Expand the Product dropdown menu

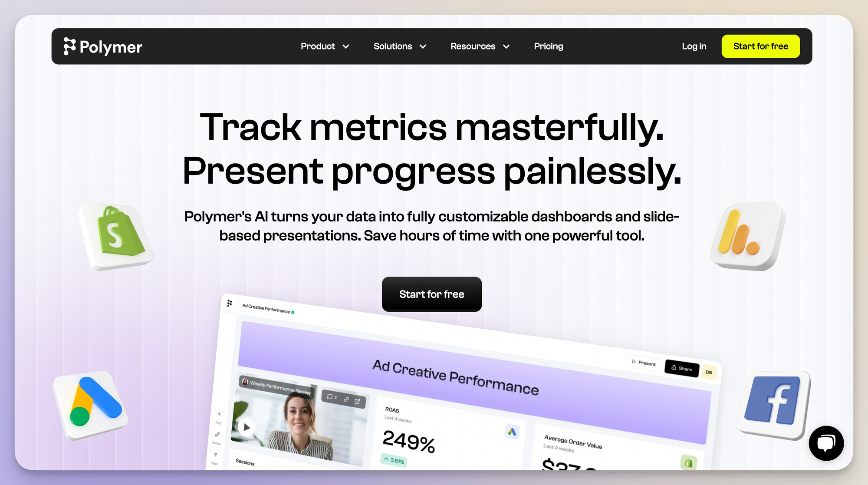click(x=324, y=46)
